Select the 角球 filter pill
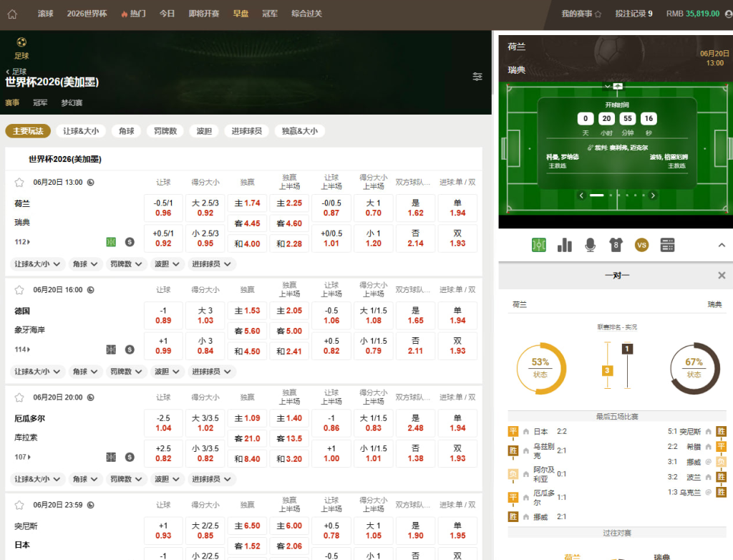Screen dimensions: 733x560 [x=126, y=131]
